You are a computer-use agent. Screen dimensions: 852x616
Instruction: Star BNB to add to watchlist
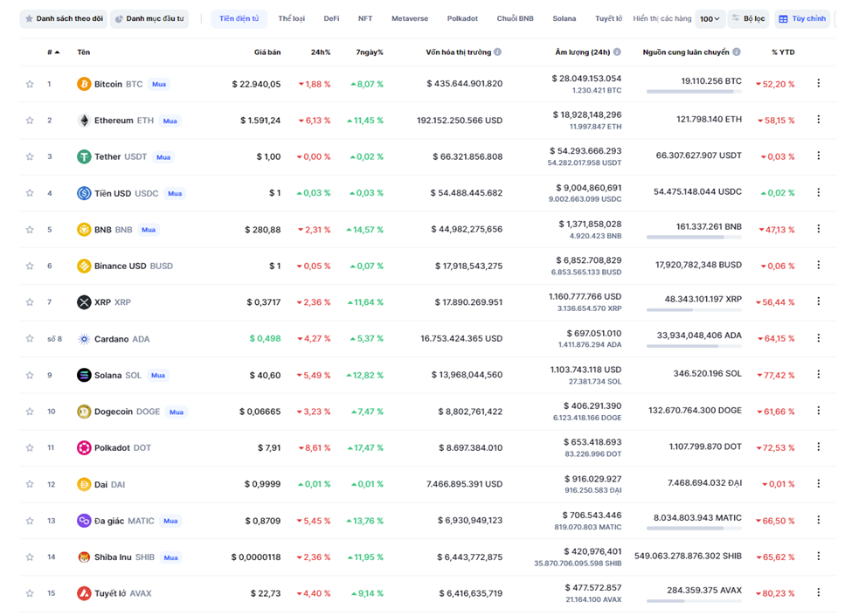30,230
